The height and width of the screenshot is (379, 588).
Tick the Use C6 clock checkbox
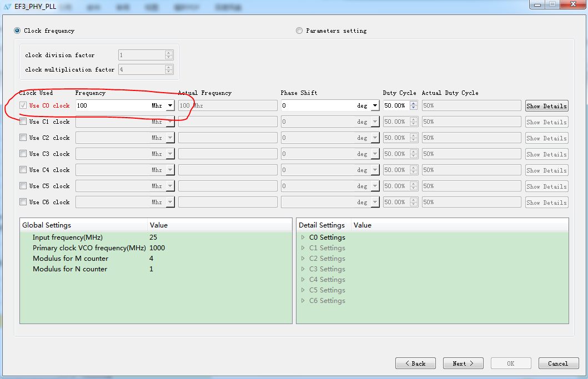tap(23, 202)
